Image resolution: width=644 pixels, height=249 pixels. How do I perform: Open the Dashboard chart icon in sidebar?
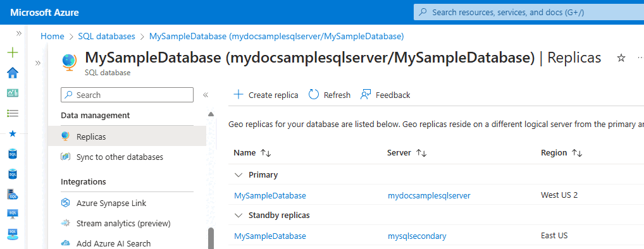click(13, 93)
